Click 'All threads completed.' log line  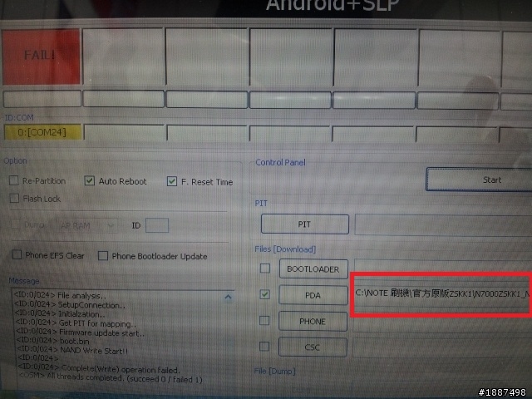coord(111,378)
